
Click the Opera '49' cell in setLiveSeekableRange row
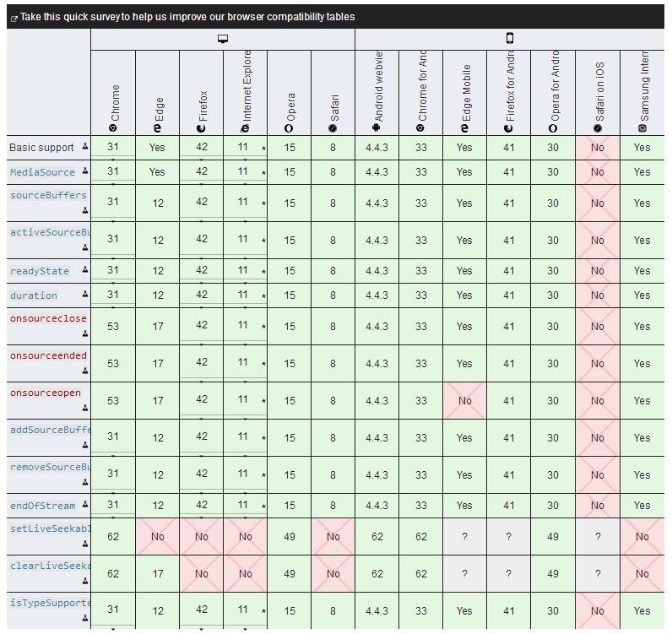coord(290,536)
